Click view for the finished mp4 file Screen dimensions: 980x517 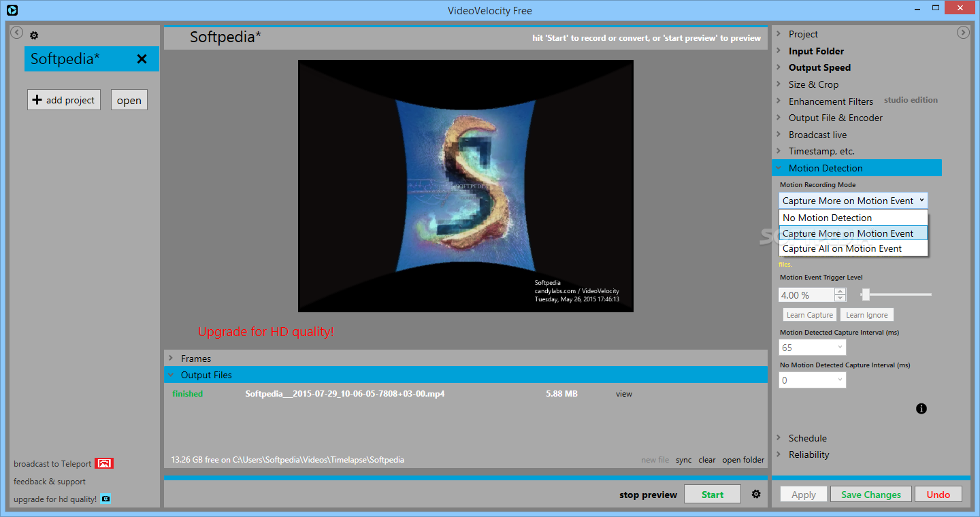(x=624, y=394)
